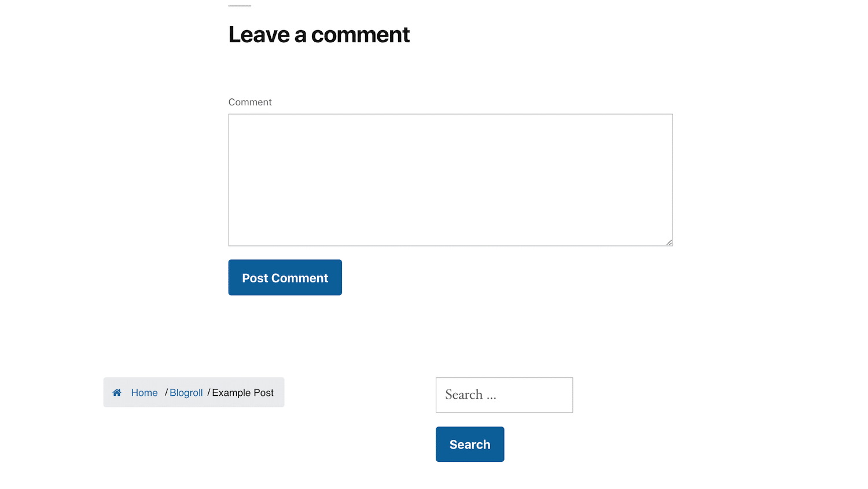Screen dimensions: 868x489
Task: Click inside the search input field
Action: (x=503, y=395)
